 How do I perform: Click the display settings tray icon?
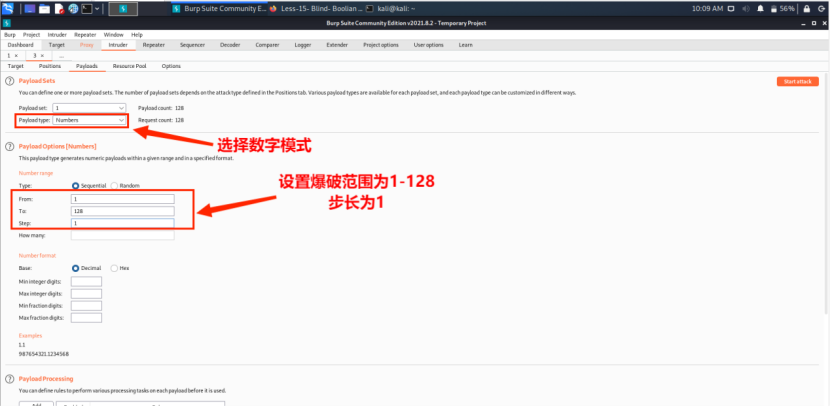[x=731, y=8]
